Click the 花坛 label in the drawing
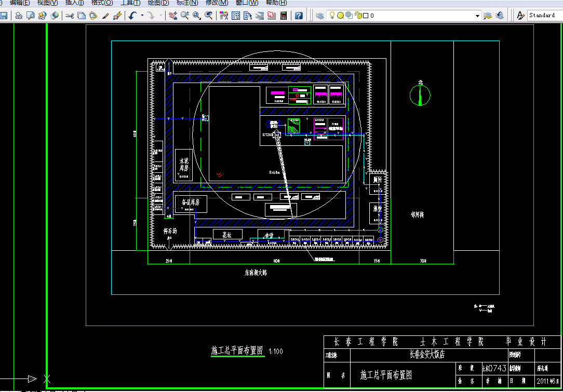 227,235
